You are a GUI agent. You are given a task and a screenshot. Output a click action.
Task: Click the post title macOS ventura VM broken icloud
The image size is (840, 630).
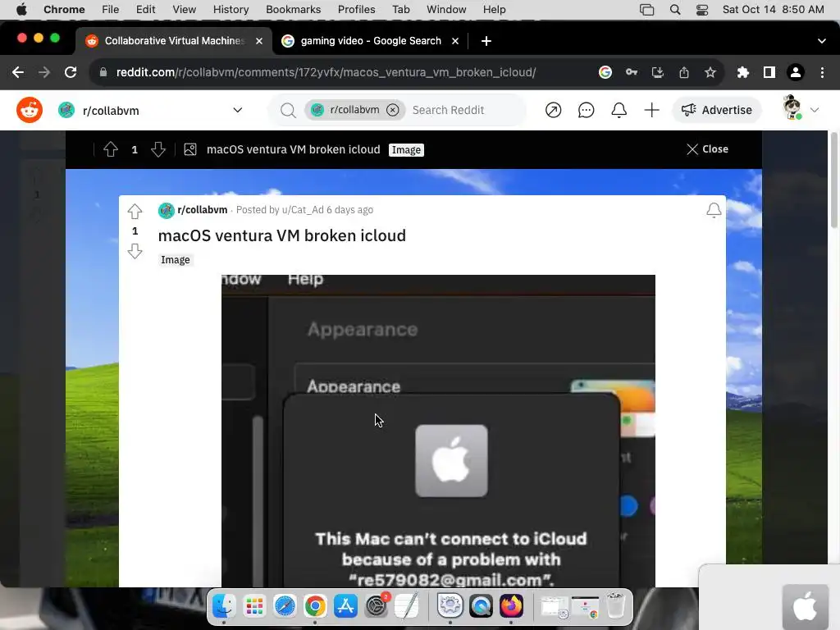pyautogui.click(x=282, y=235)
